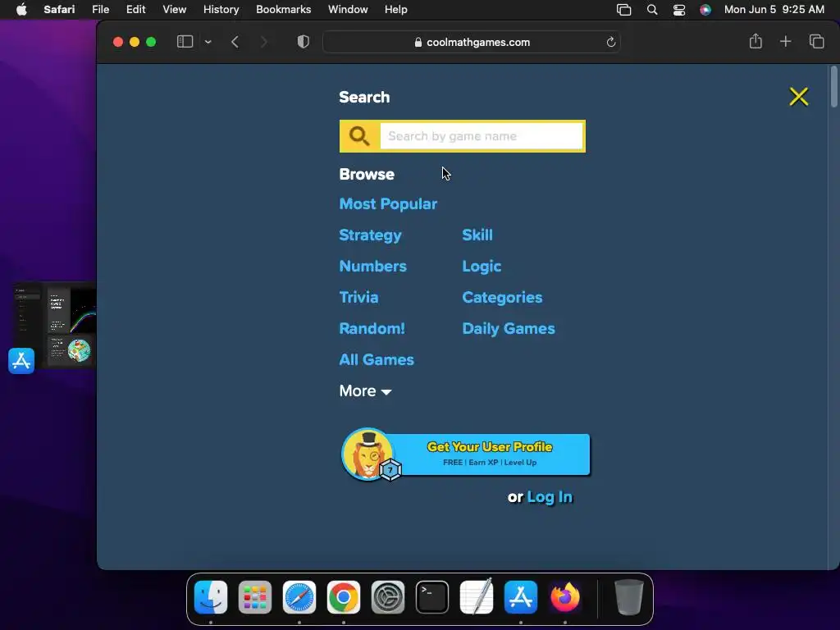840x630 pixels.
Task: Open the Safari share button
Action: click(x=756, y=41)
